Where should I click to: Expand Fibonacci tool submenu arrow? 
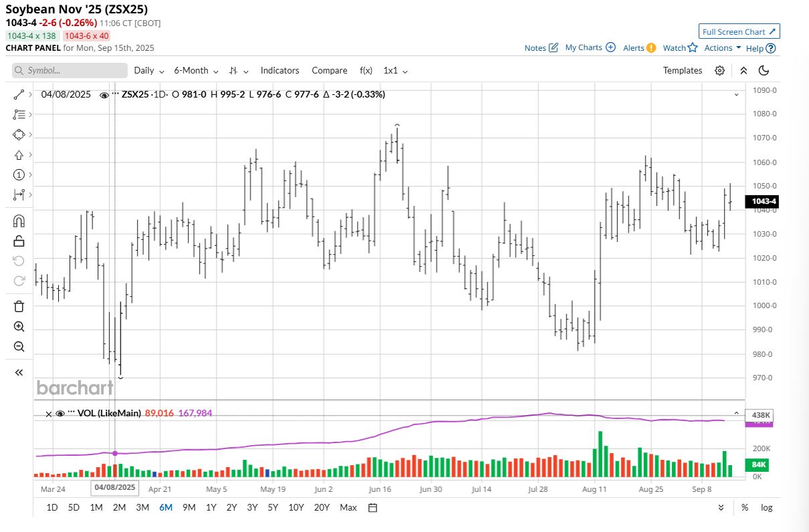click(30, 115)
